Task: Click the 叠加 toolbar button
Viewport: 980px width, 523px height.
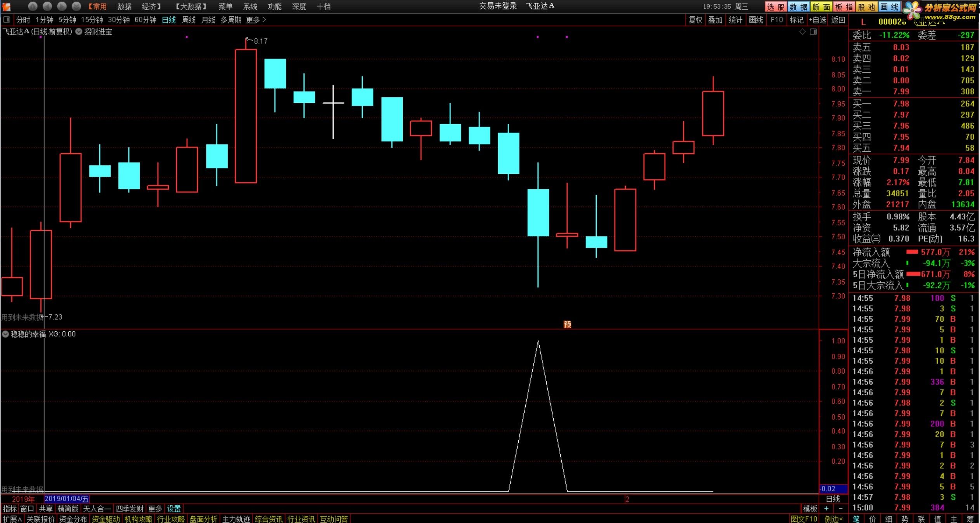Action: [x=715, y=20]
